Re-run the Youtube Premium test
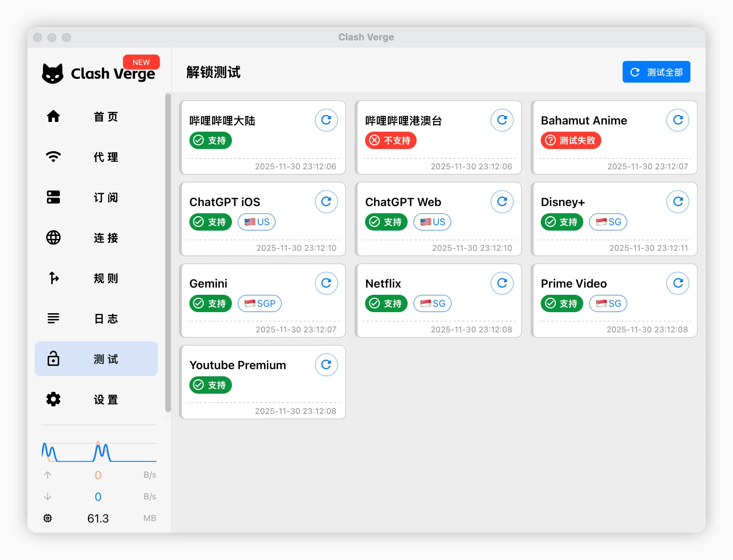Viewport: 733px width, 560px height. [x=326, y=364]
